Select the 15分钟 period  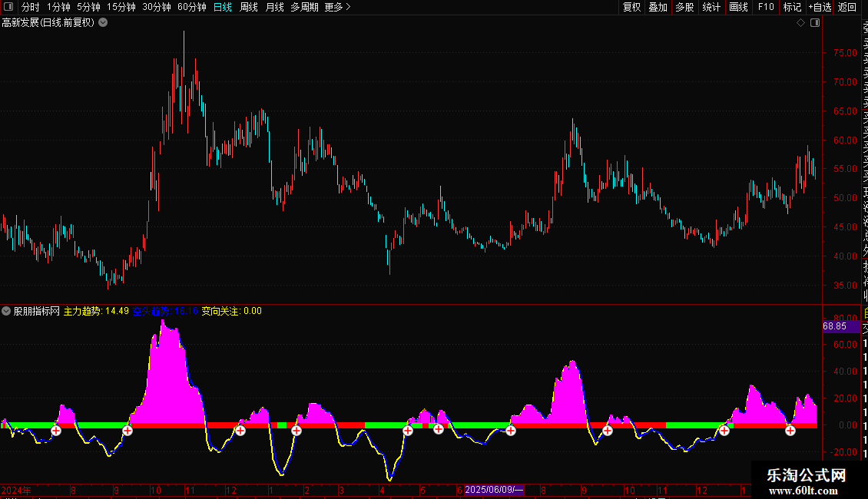[x=121, y=7]
